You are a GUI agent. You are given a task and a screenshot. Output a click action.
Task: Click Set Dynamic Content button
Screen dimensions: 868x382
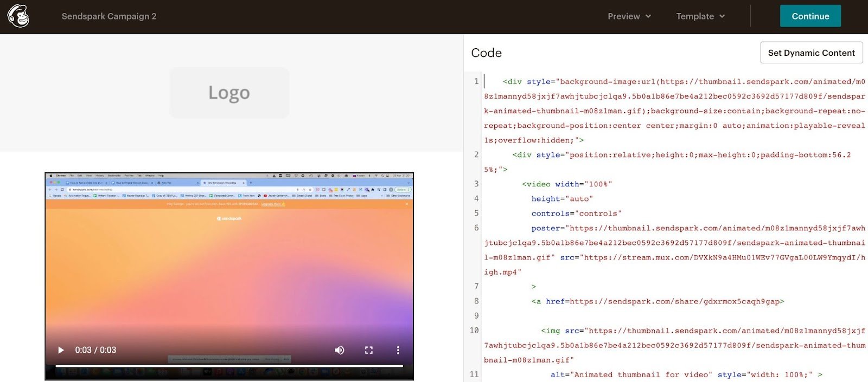(x=812, y=53)
